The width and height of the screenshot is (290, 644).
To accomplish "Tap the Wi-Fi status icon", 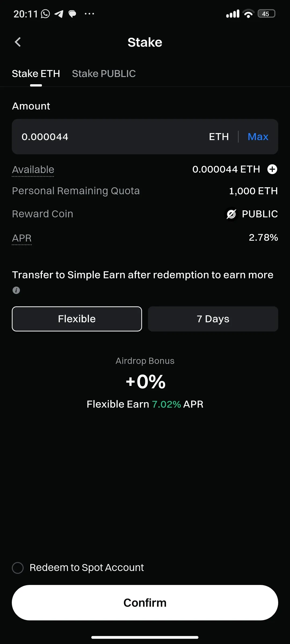I will click(x=248, y=14).
